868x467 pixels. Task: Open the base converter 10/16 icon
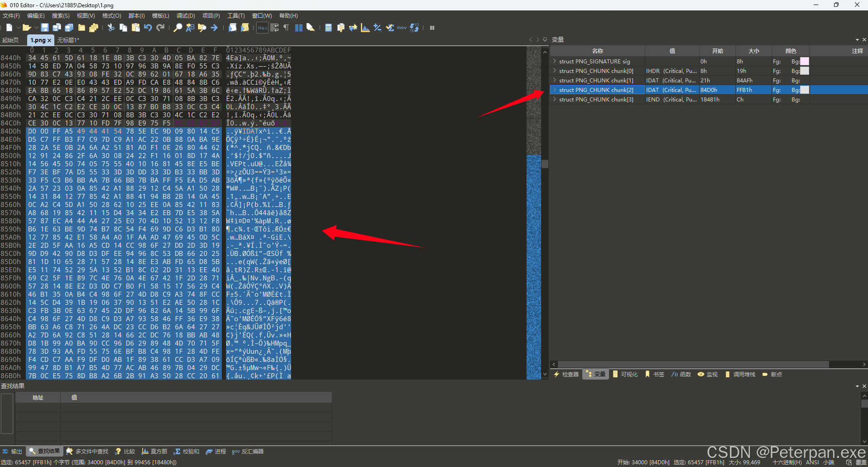point(414,28)
